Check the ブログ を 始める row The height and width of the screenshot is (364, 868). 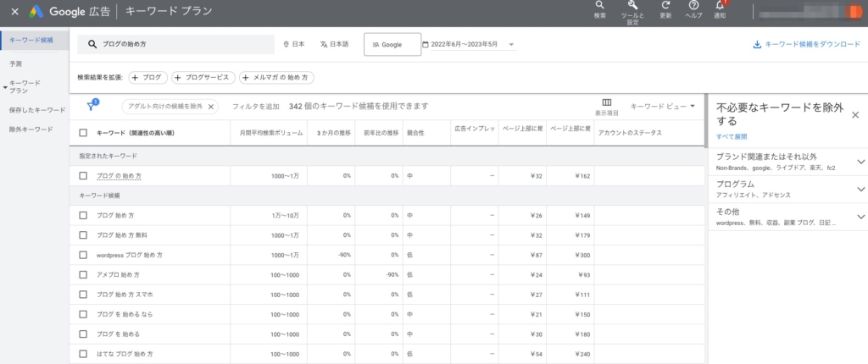click(83, 334)
